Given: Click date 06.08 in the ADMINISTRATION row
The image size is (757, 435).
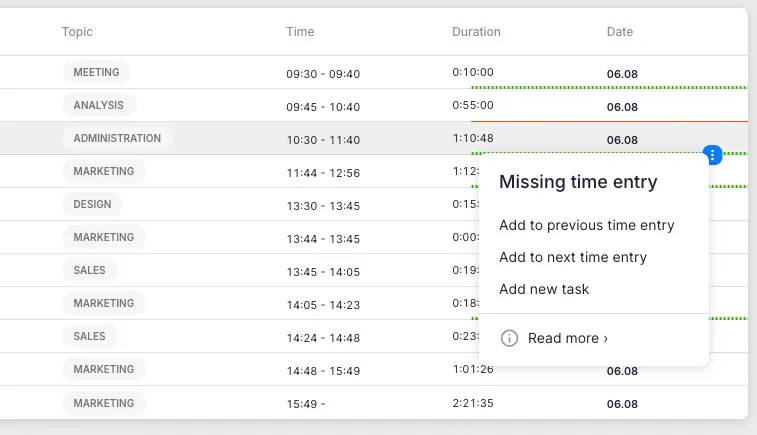Looking at the screenshot, I should coord(622,140).
